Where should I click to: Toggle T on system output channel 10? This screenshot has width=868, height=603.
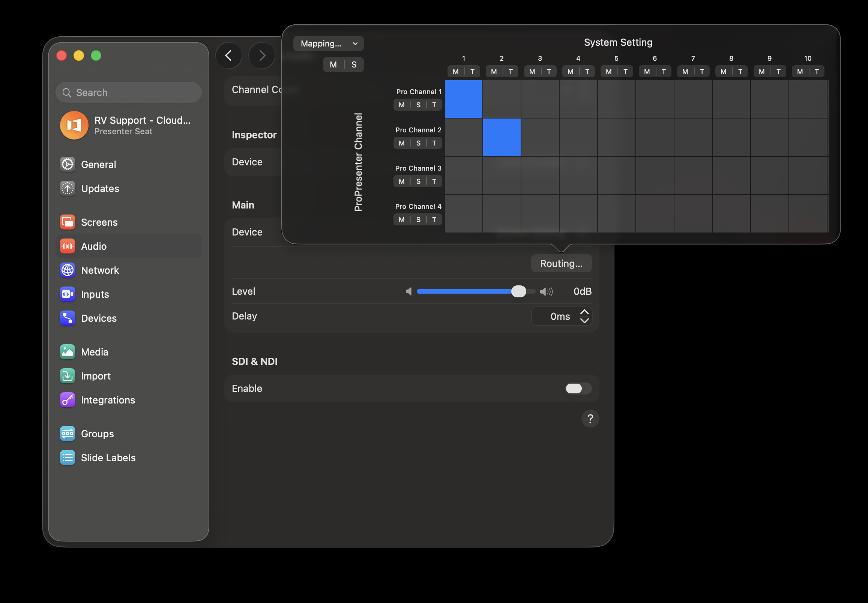[x=817, y=71]
